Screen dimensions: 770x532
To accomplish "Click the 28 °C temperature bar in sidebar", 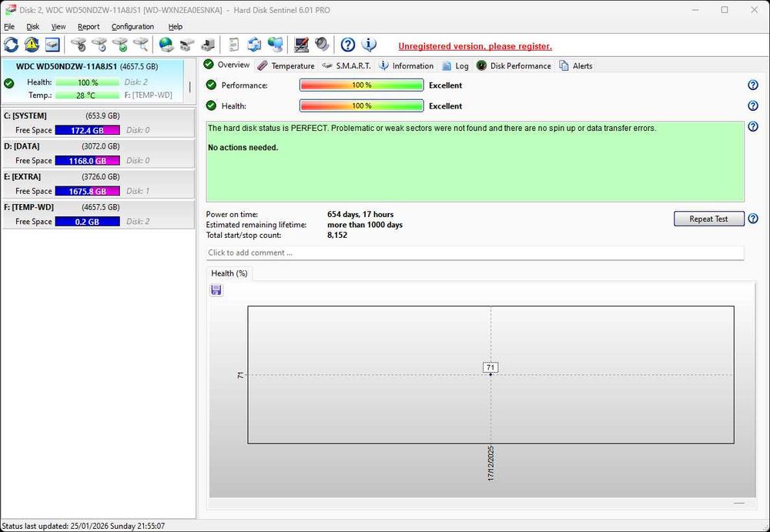I will click(88, 95).
